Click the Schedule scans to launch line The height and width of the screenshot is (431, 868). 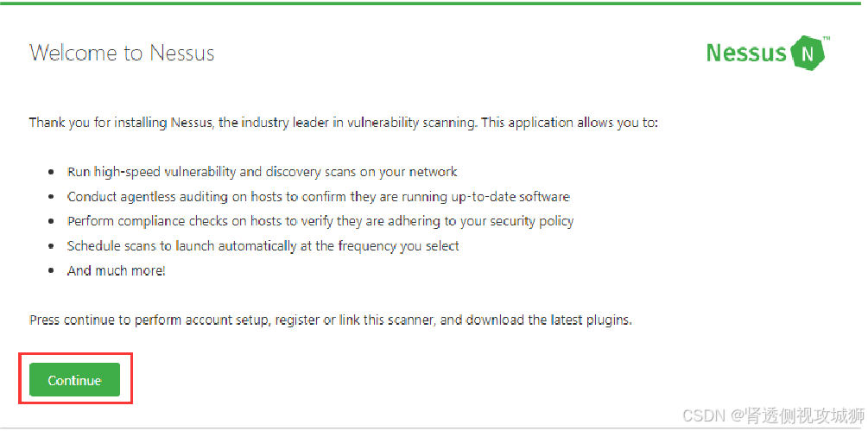(x=263, y=245)
